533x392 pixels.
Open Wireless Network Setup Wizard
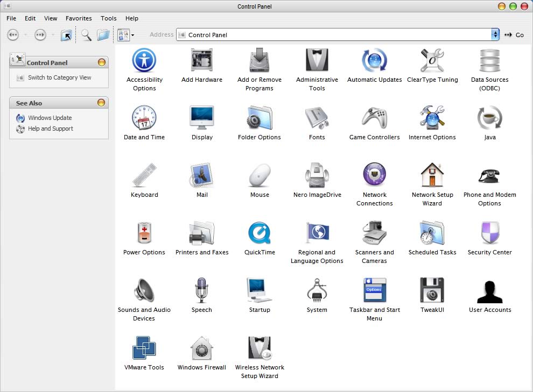click(260, 348)
